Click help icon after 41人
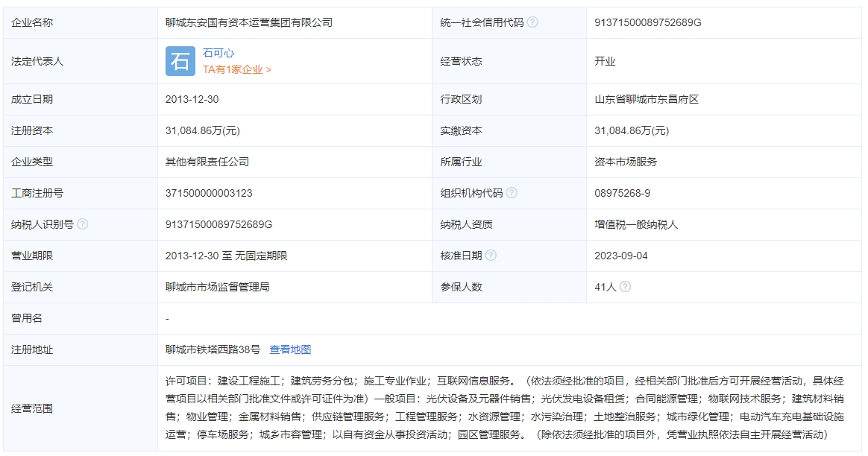The height and width of the screenshot is (456, 868). click(625, 287)
